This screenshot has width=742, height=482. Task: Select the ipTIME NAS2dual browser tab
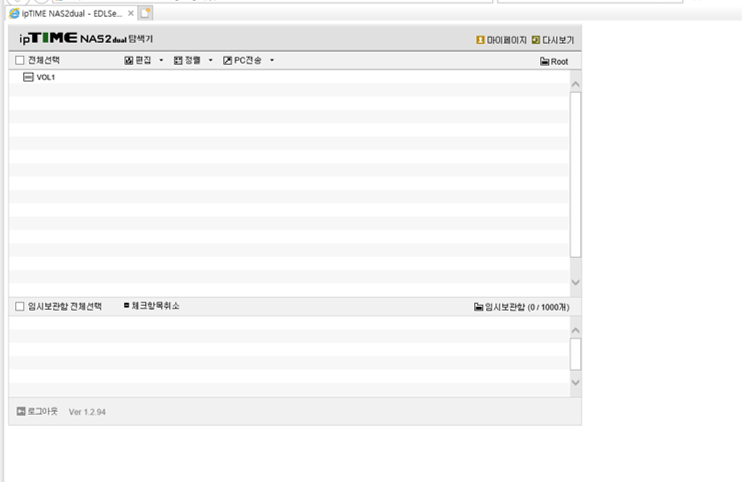[x=72, y=14]
